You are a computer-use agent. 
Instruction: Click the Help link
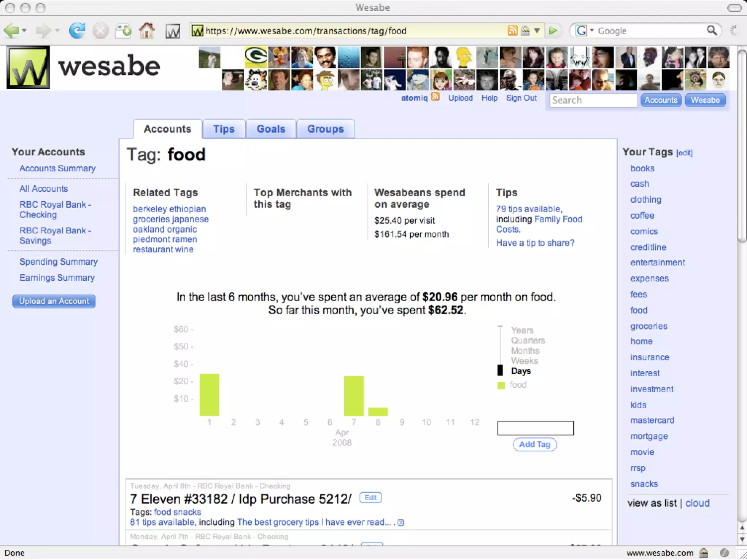coord(489,98)
